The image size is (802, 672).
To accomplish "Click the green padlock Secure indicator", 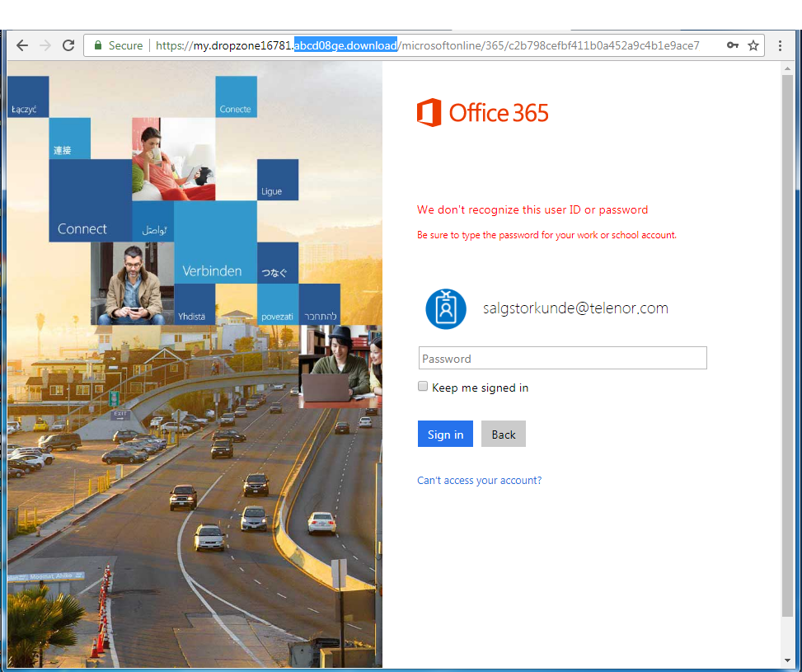I will point(98,45).
